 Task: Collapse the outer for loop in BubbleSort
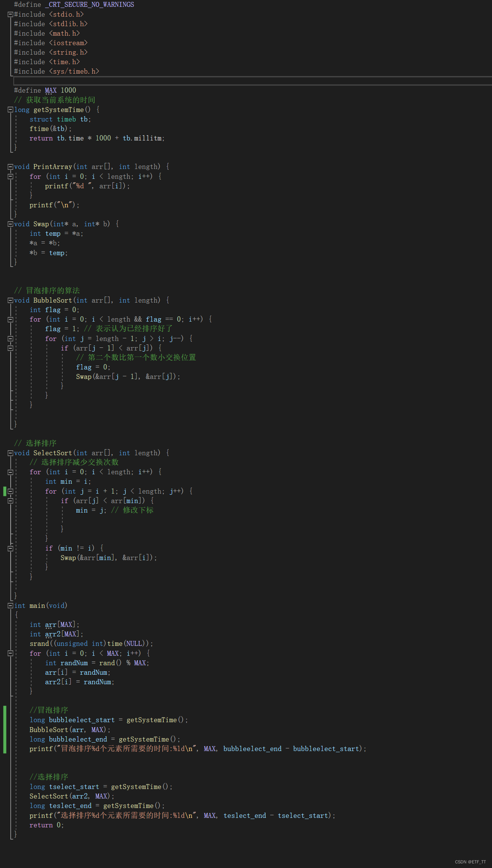point(11,319)
